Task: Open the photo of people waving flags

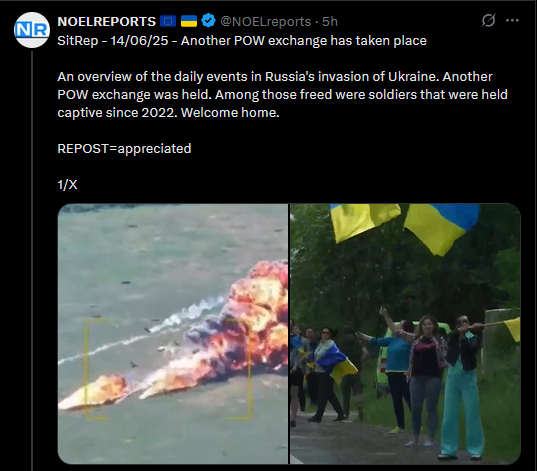Action: tap(405, 334)
